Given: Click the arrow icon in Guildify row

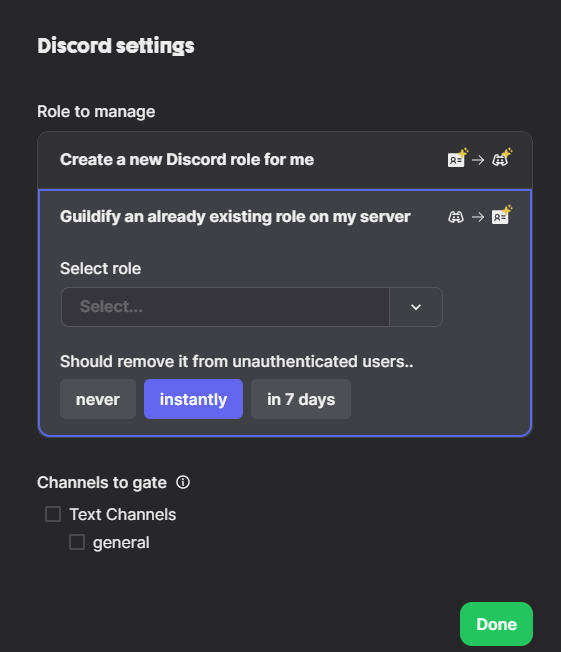Looking at the screenshot, I should coord(478,217).
